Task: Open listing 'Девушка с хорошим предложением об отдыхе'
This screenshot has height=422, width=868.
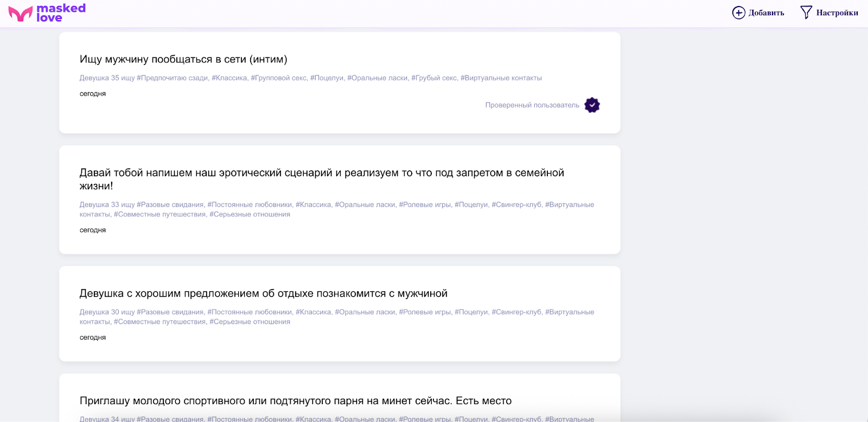Action: click(264, 293)
